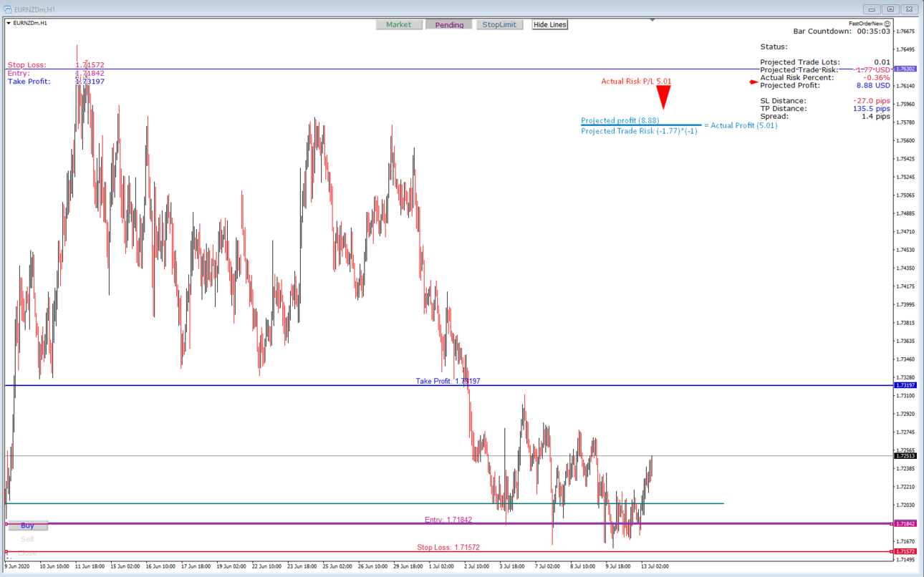
Task: Click the TP Distance 135.5 pips value
Action: coord(871,109)
